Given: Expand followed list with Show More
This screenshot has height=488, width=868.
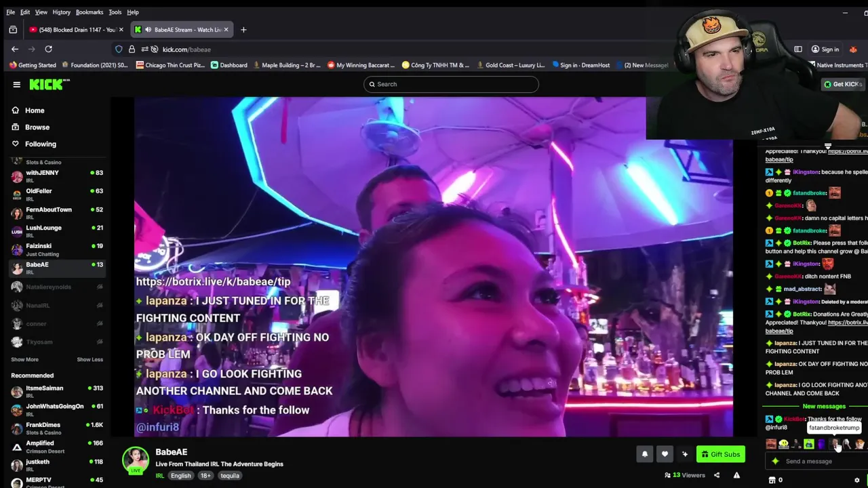Looking at the screenshot, I should tap(24, 360).
